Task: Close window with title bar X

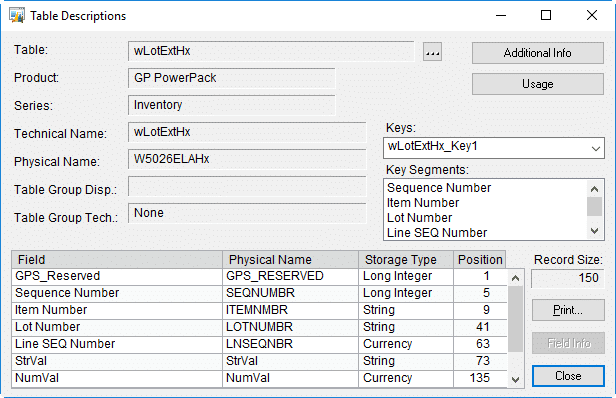Action: (x=592, y=16)
